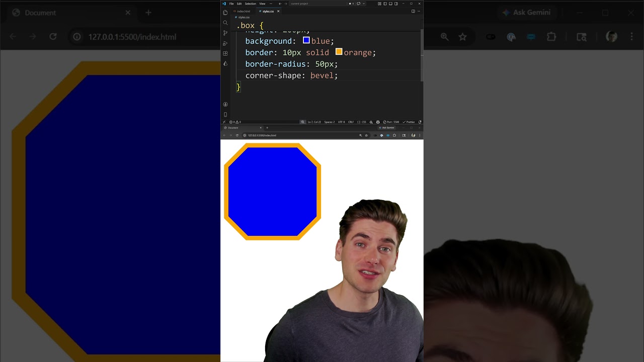Reload the page in the small browser window

237,135
